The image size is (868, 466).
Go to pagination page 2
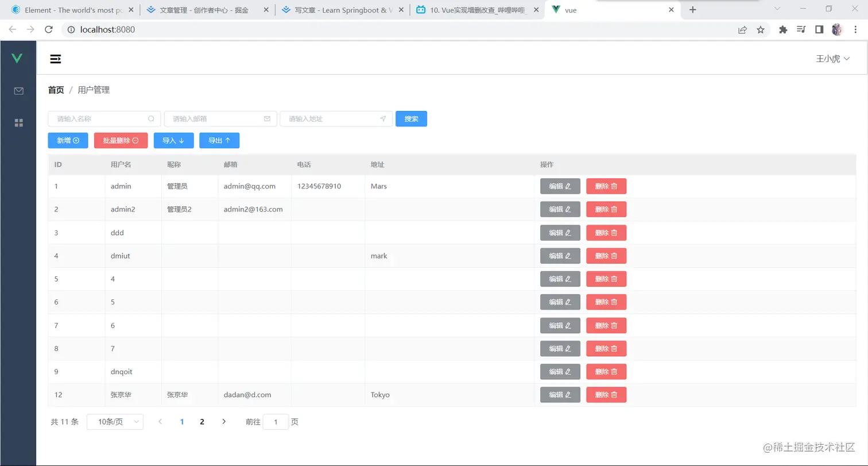point(202,422)
